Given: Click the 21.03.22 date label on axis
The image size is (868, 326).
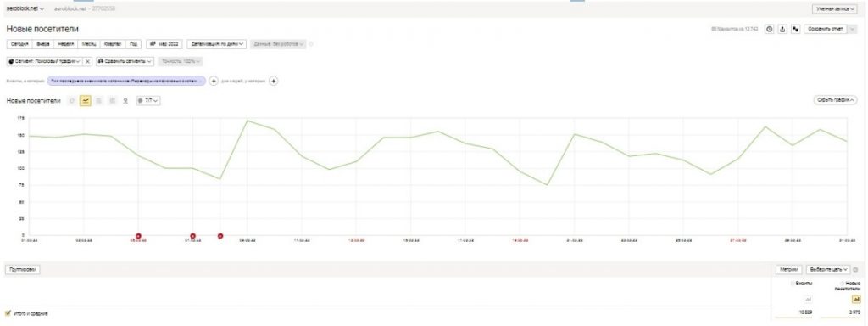Looking at the screenshot, I should pyautogui.click(x=574, y=240).
